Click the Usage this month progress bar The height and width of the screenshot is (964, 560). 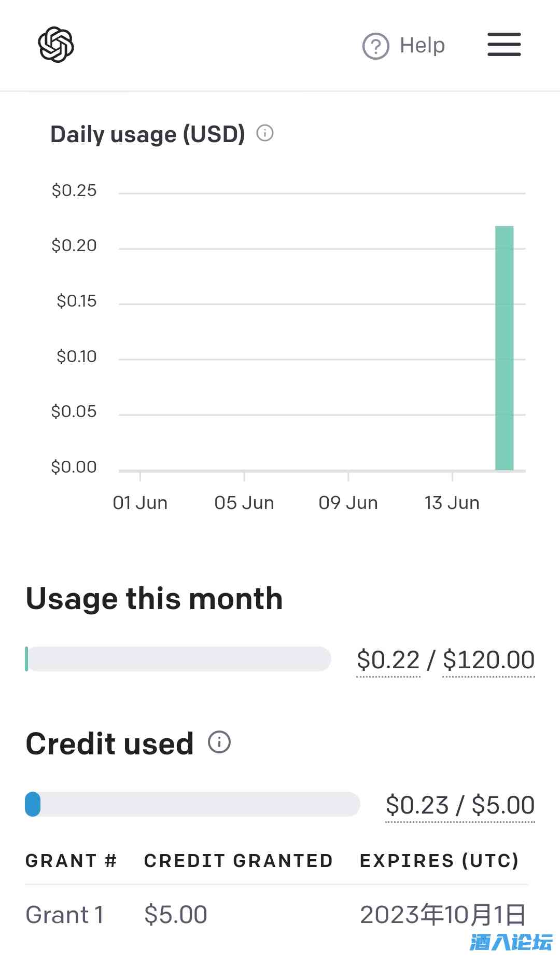point(178,659)
